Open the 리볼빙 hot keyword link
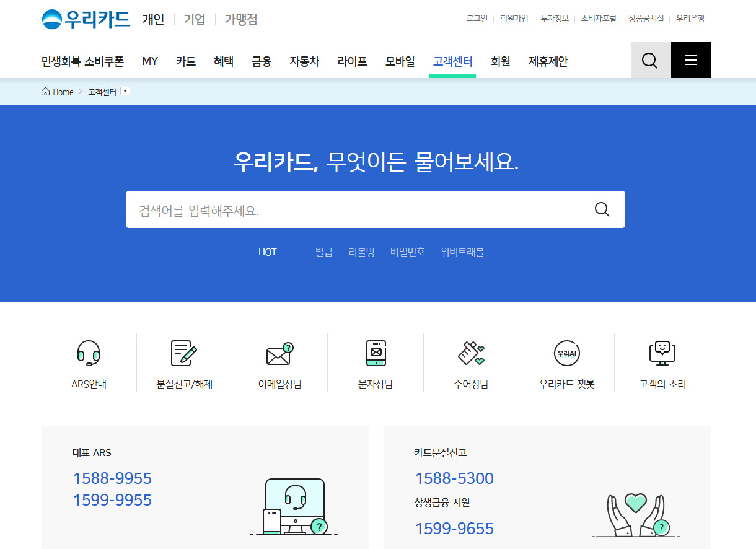This screenshot has height=549, width=756. coord(361,252)
